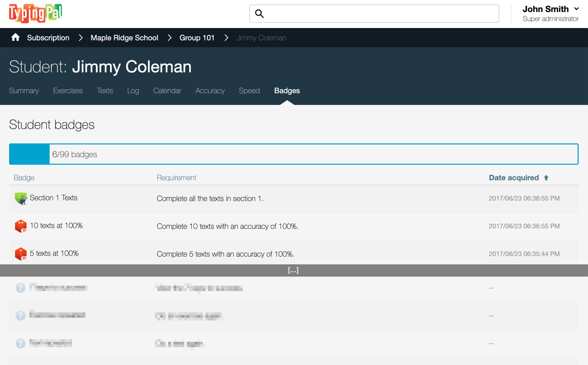Click the 10 texts at 100% badge icon
This screenshot has width=588, height=365.
point(21,226)
